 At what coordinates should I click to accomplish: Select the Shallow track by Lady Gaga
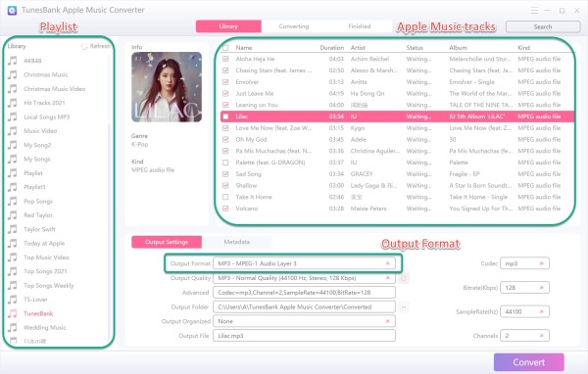[x=398, y=185]
